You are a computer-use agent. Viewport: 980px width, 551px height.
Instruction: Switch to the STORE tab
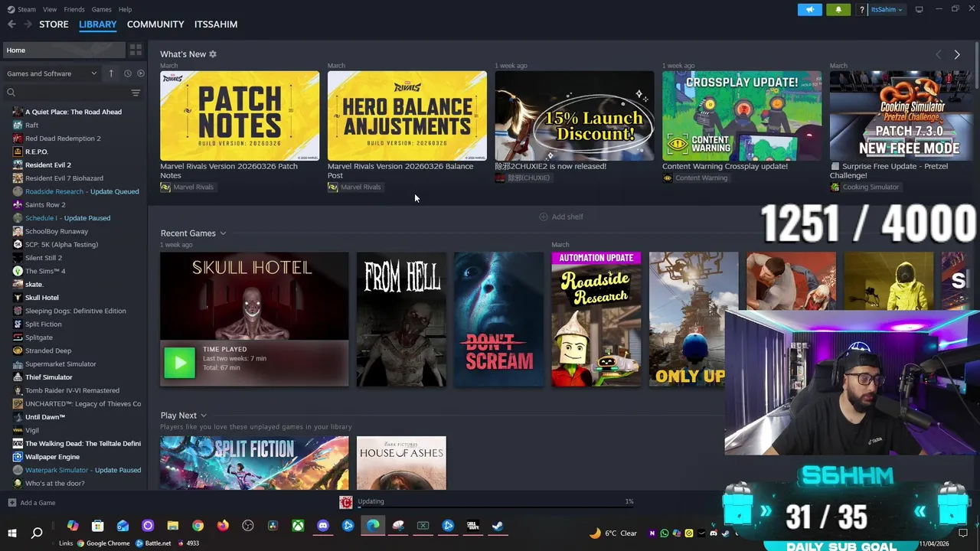[x=54, y=24]
